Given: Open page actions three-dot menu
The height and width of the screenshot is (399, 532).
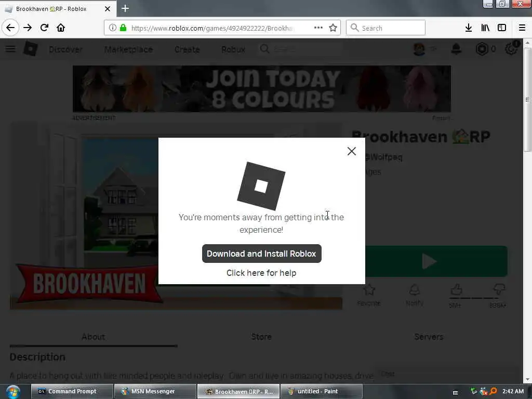Looking at the screenshot, I should point(318,28).
